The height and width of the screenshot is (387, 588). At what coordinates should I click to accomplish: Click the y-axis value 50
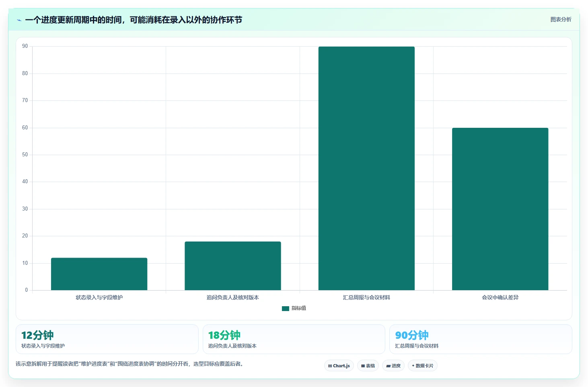pyautogui.click(x=25, y=155)
